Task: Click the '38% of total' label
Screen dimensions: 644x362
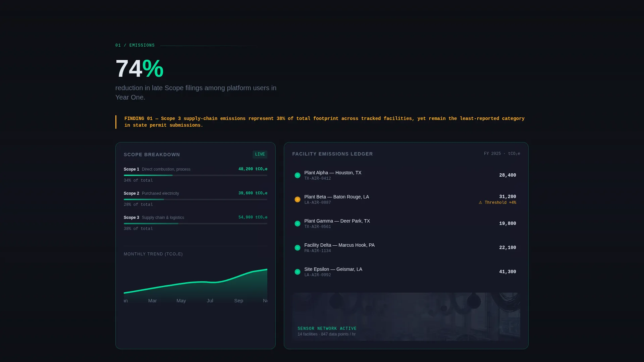Action: (x=138, y=229)
